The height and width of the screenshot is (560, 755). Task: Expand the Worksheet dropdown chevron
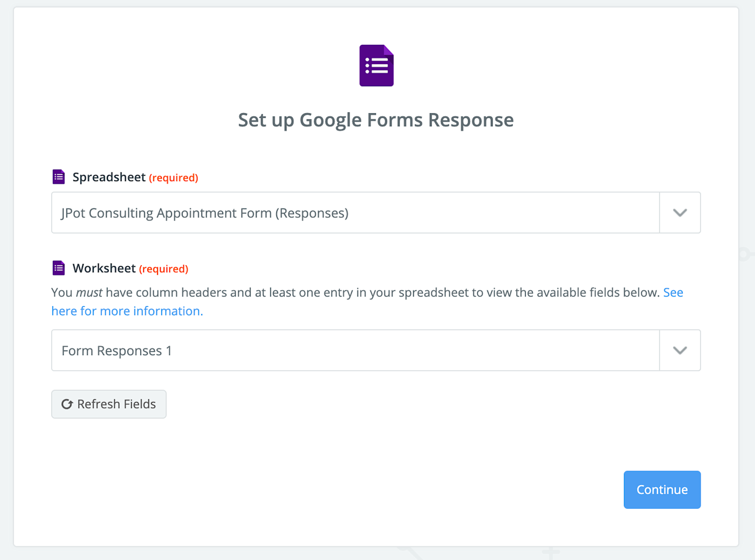tap(679, 350)
